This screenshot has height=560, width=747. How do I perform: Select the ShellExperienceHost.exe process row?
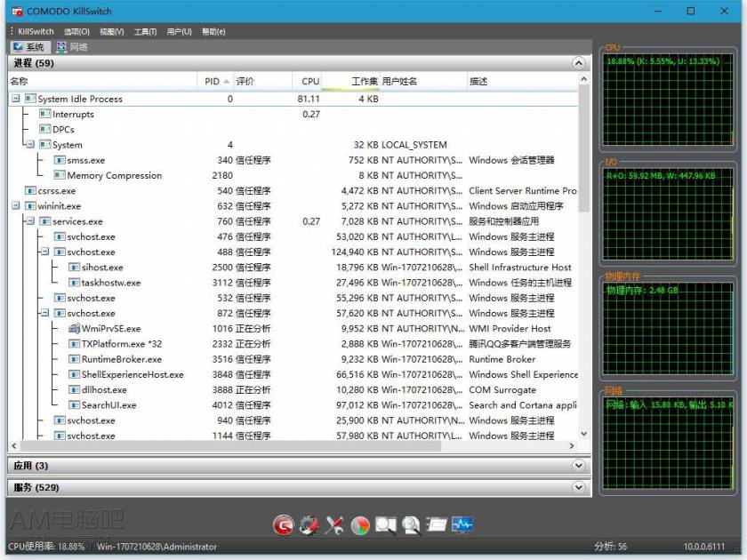[293, 374]
